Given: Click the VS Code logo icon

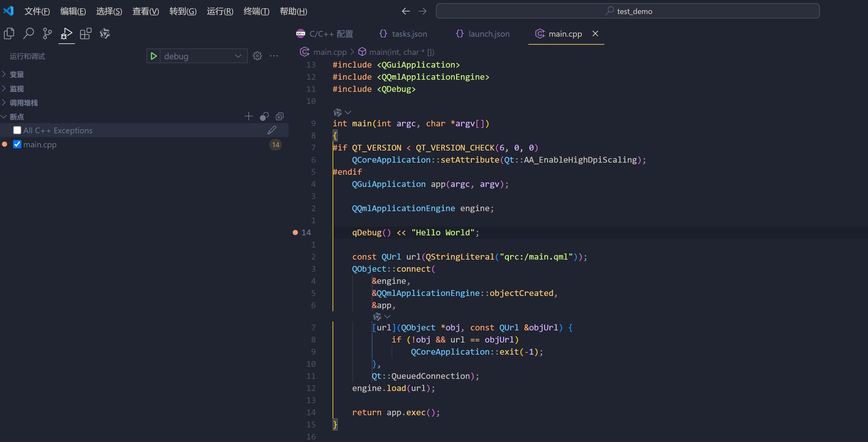Looking at the screenshot, I should click(x=8, y=11).
